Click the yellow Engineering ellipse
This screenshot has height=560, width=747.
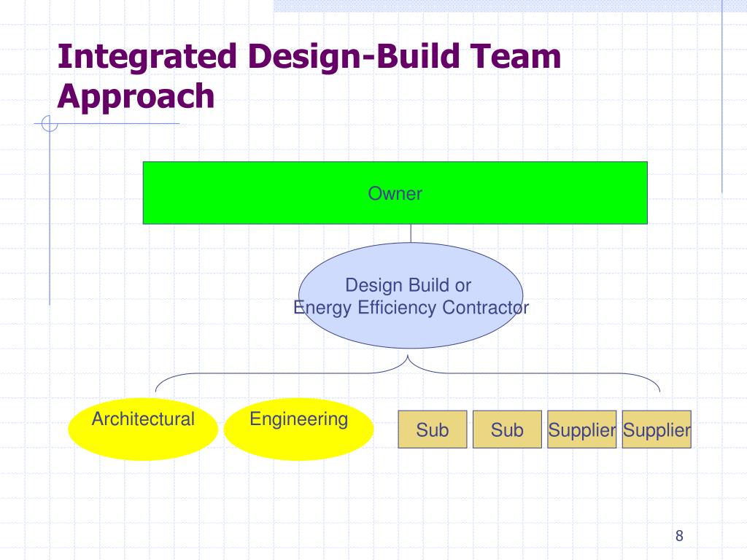[x=298, y=429]
